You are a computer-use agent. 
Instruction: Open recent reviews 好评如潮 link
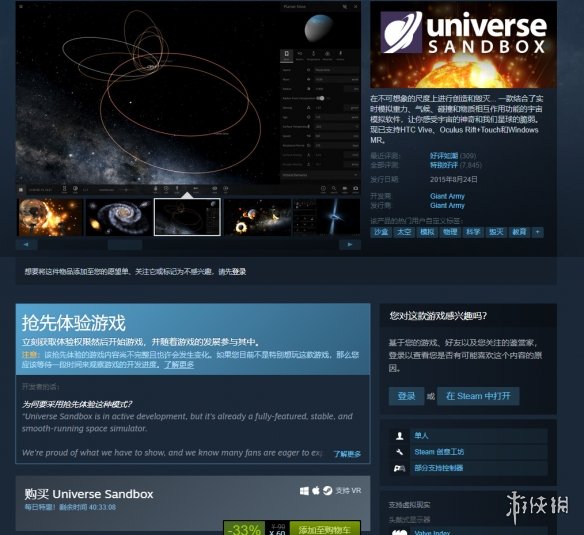pos(444,156)
